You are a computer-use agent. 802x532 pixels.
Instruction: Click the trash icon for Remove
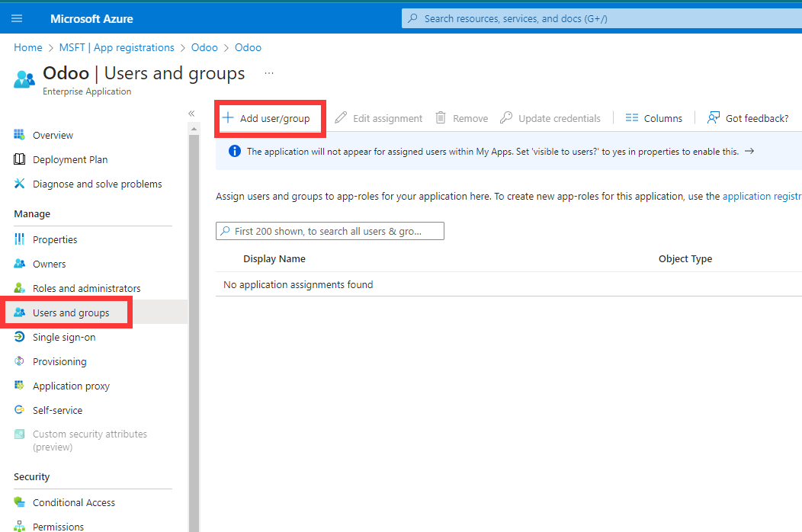(x=441, y=117)
